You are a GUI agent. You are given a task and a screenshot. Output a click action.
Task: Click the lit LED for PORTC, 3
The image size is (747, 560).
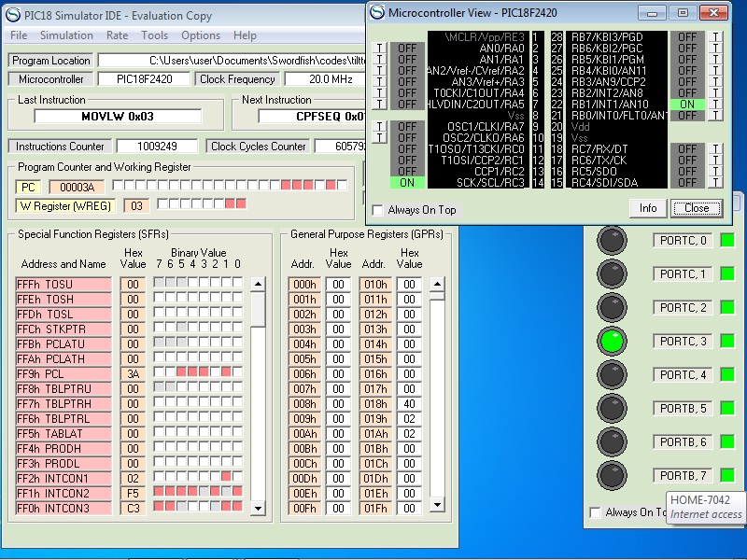tap(612, 341)
